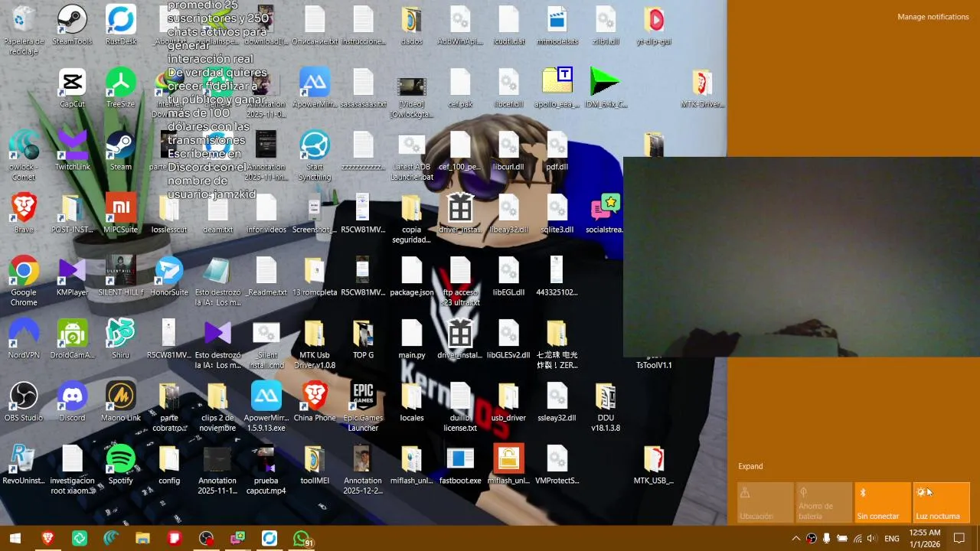
Task: Launch OBS Studio from the desktop
Action: (x=24, y=402)
